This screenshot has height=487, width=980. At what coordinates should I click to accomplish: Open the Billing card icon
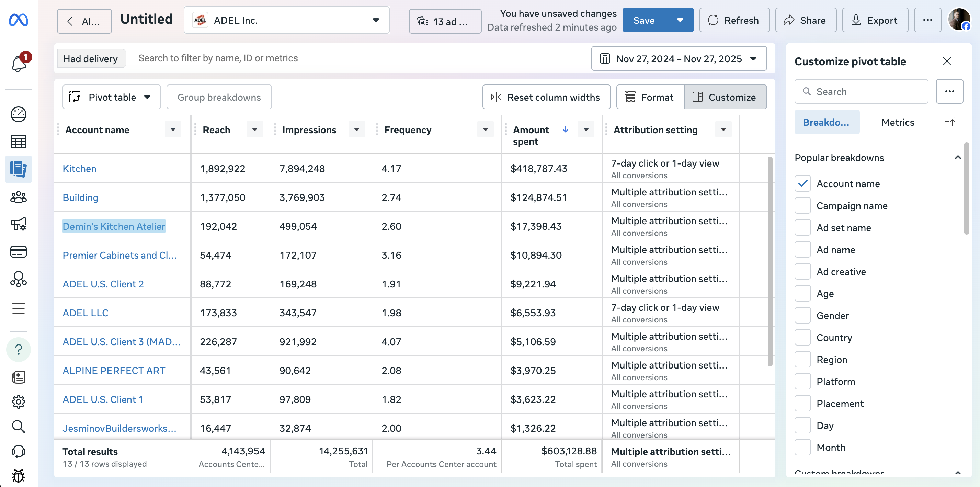(x=18, y=251)
